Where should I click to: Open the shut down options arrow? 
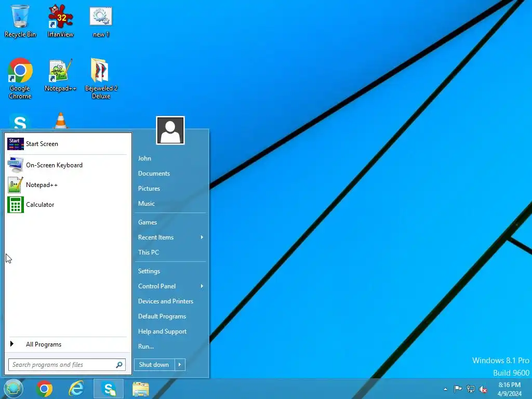(180, 365)
